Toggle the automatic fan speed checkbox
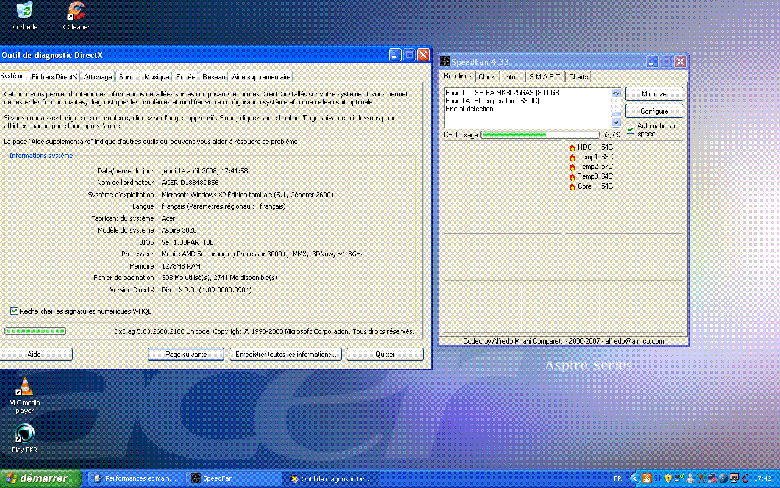 click(x=630, y=129)
